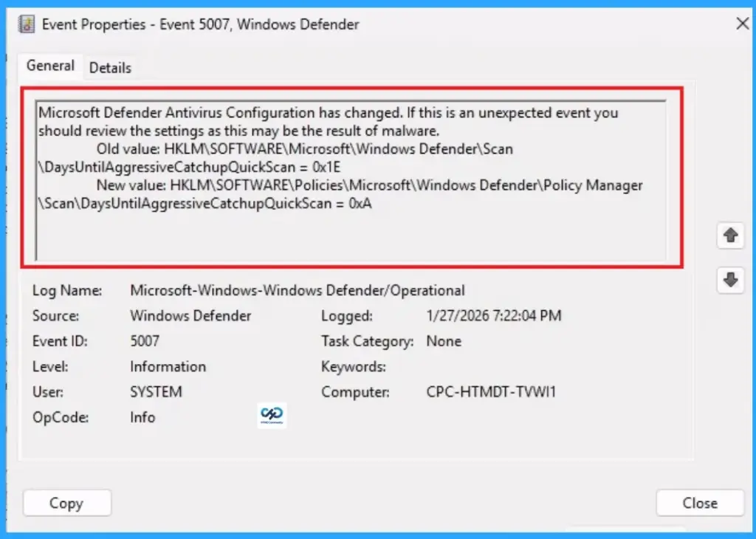Screen dimensions: 756x539
Task: Switch to the Details tab
Action: [x=109, y=67]
